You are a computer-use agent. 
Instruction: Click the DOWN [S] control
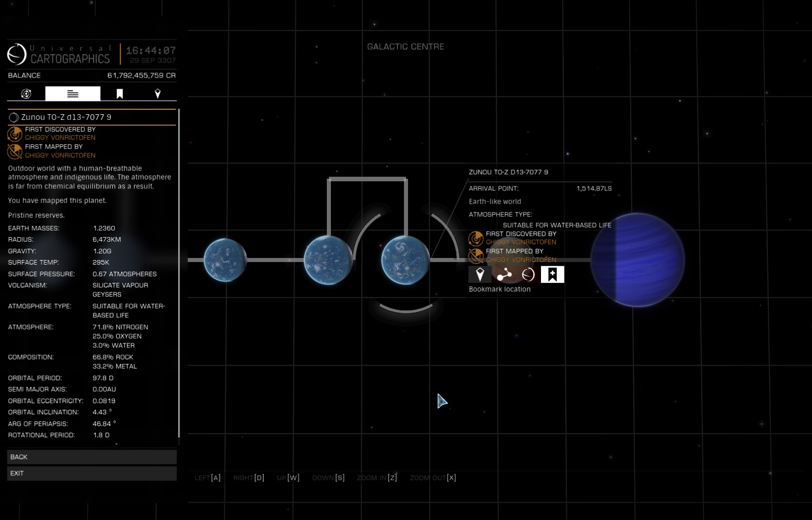click(328, 478)
